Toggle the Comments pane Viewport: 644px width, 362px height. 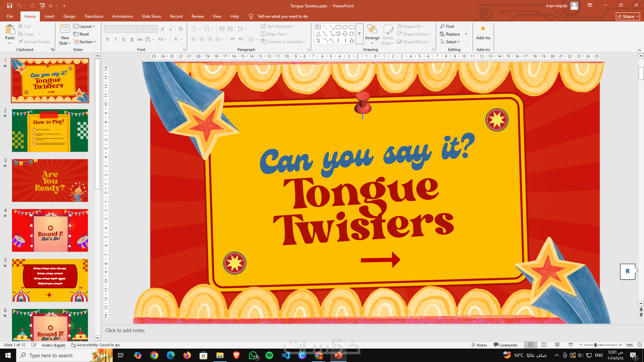[505, 345]
